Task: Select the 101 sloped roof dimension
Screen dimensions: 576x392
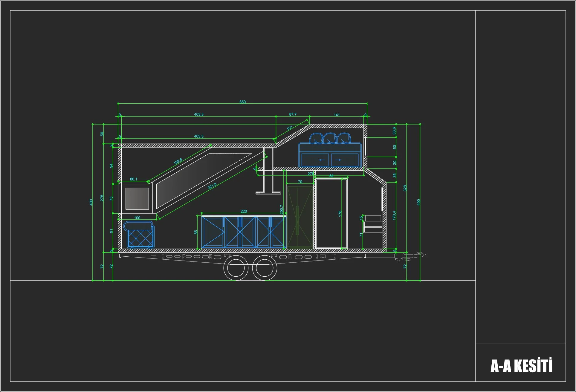Action: (x=290, y=128)
